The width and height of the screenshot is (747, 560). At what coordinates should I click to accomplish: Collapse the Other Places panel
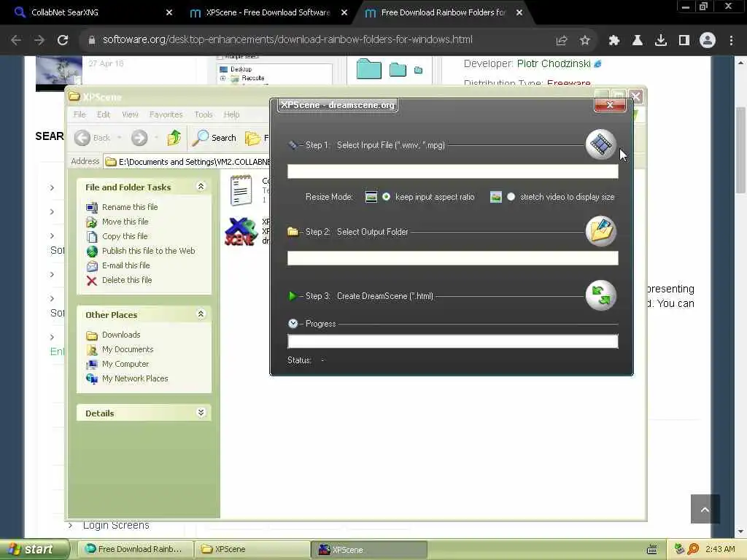pyautogui.click(x=201, y=314)
